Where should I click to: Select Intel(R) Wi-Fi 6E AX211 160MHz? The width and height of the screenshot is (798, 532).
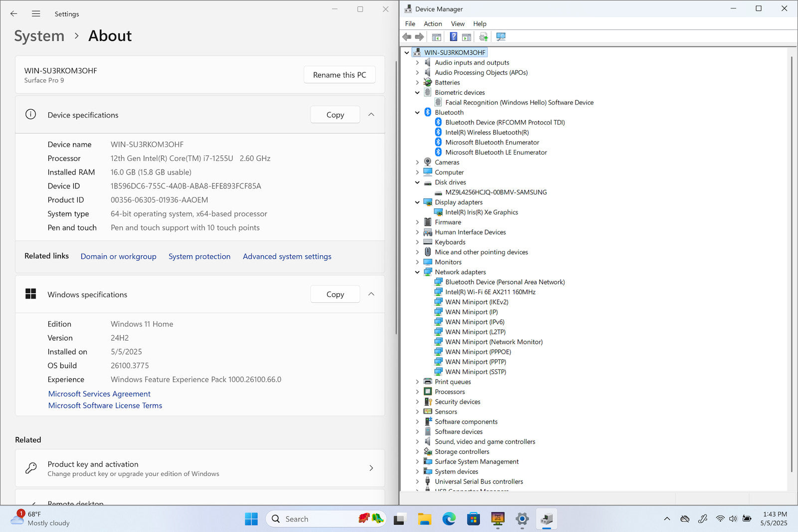(x=490, y=292)
